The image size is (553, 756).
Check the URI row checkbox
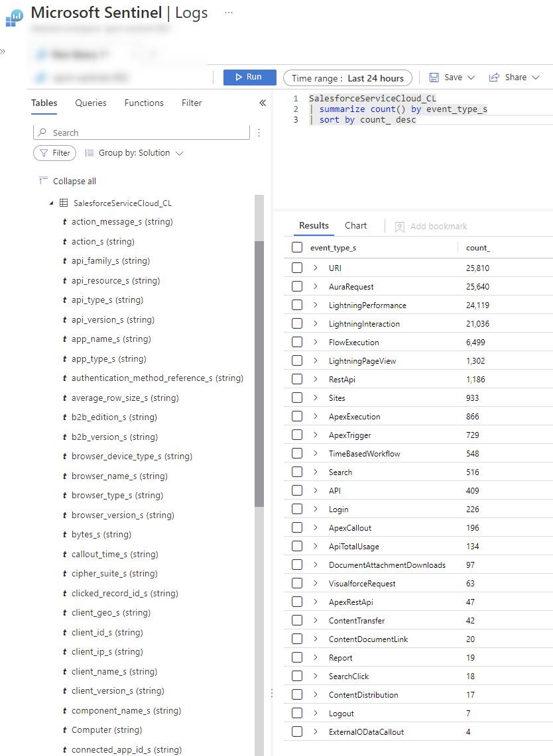297,268
